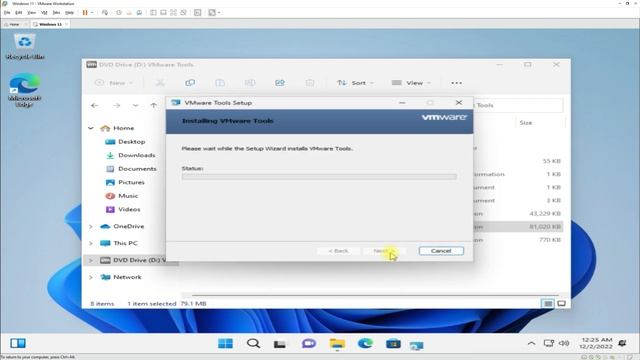Click the Delete trash icon in Explorer
Image resolution: width=640 pixels, height=360 pixels.
point(310,83)
